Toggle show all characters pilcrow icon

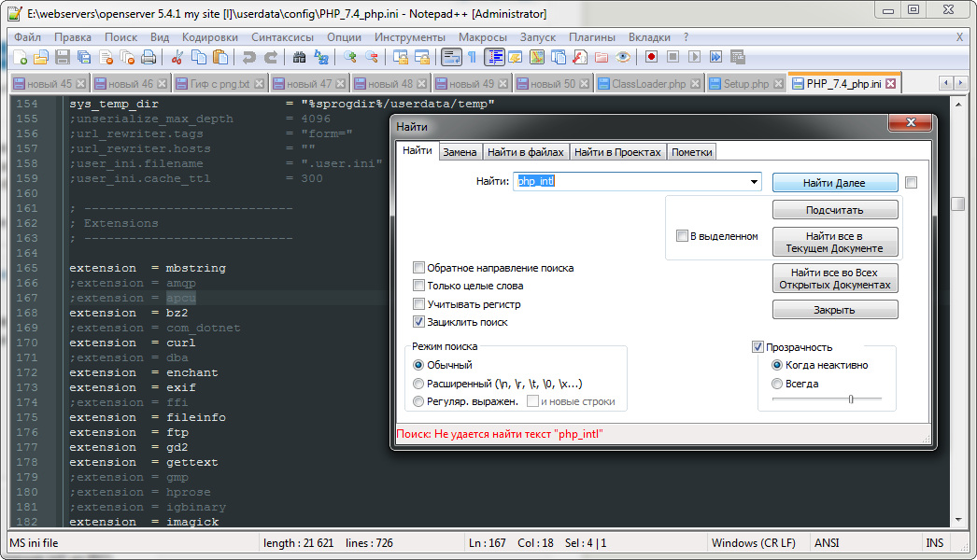[473, 57]
